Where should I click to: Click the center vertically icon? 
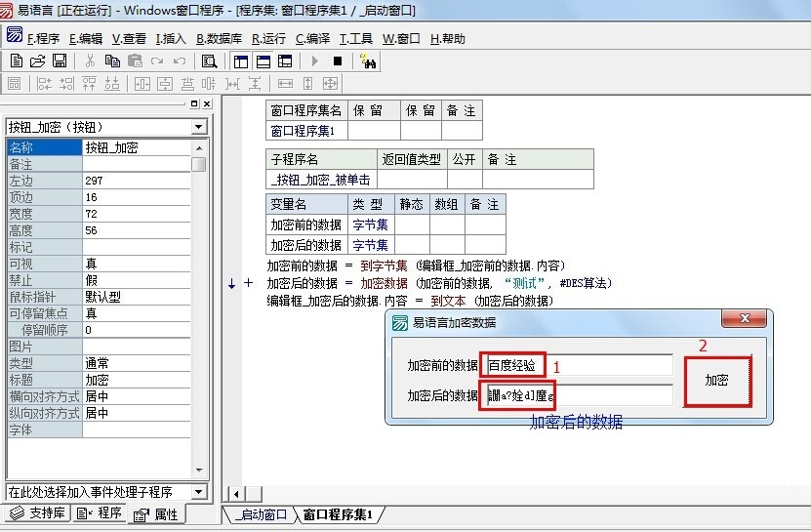point(165,83)
